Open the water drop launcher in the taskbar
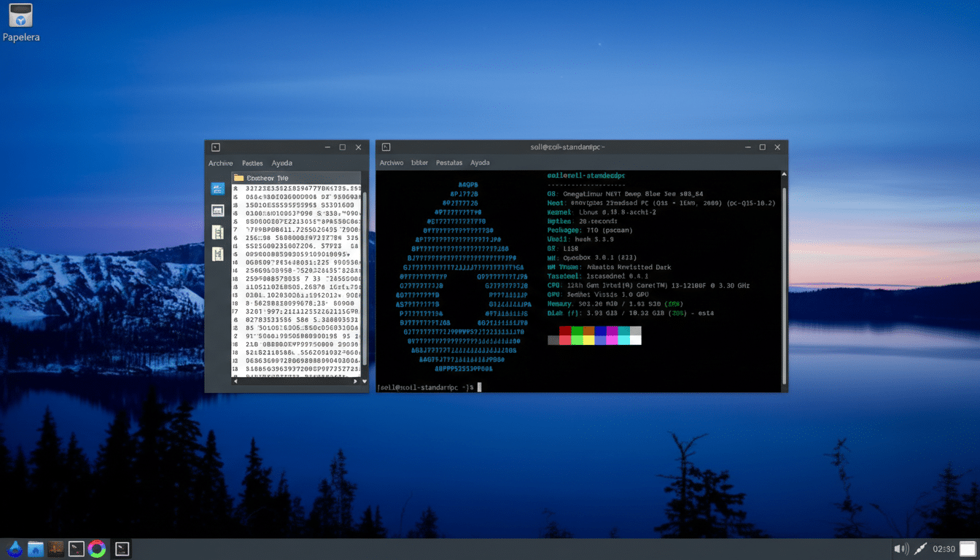The image size is (980, 560). [15, 548]
